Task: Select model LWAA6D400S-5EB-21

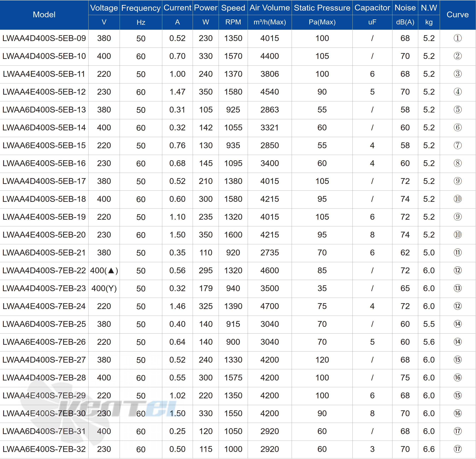Action: [x=44, y=253]
